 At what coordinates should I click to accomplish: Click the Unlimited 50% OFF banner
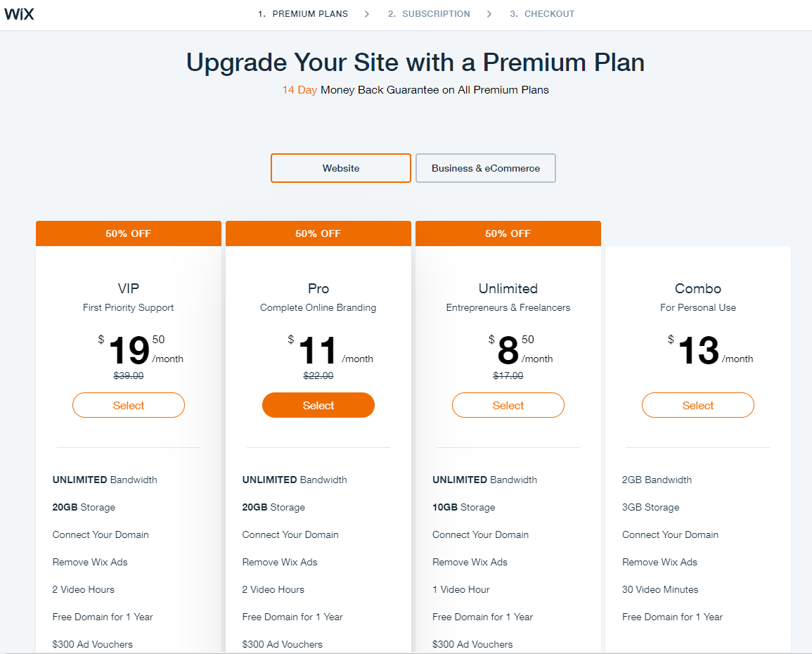(508, 233)
